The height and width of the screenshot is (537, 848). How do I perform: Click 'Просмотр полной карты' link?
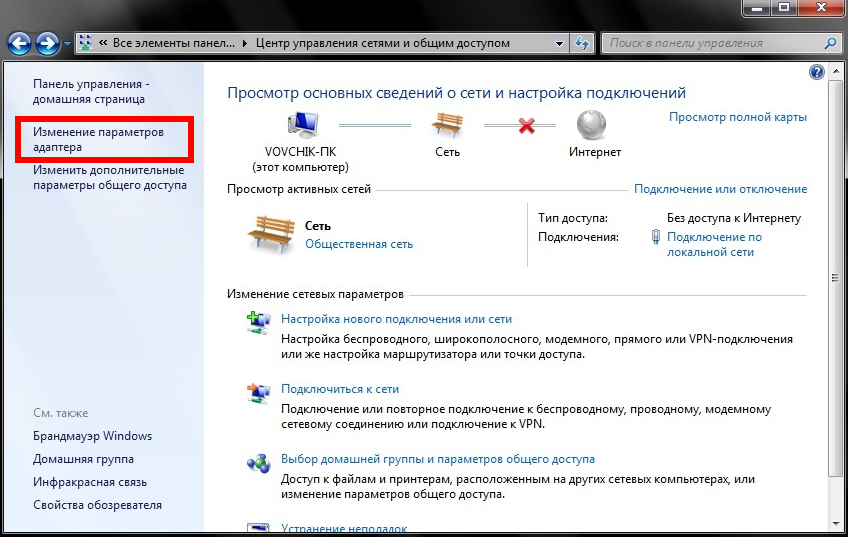tap(738, 117)
